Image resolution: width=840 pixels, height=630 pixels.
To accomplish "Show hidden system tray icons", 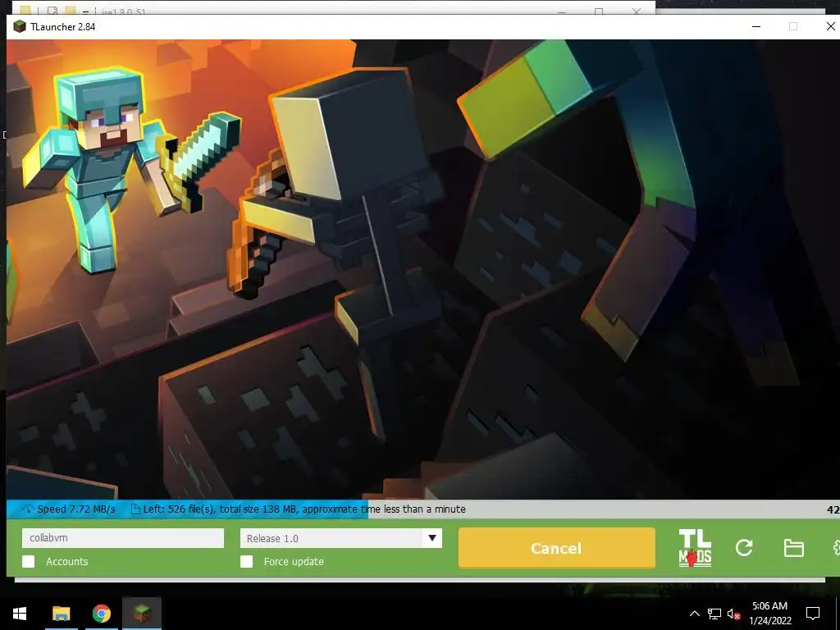I will tap(694, 614).
